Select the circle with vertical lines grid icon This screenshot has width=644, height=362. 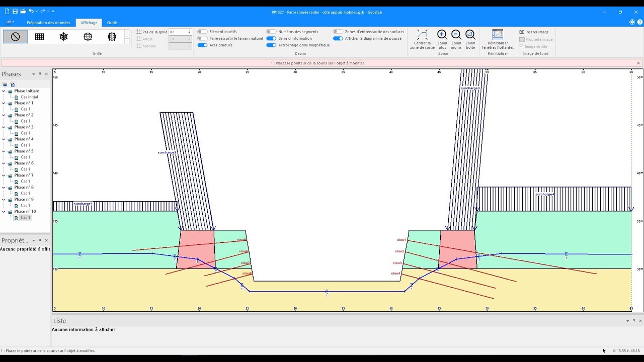tap(112, 37)
